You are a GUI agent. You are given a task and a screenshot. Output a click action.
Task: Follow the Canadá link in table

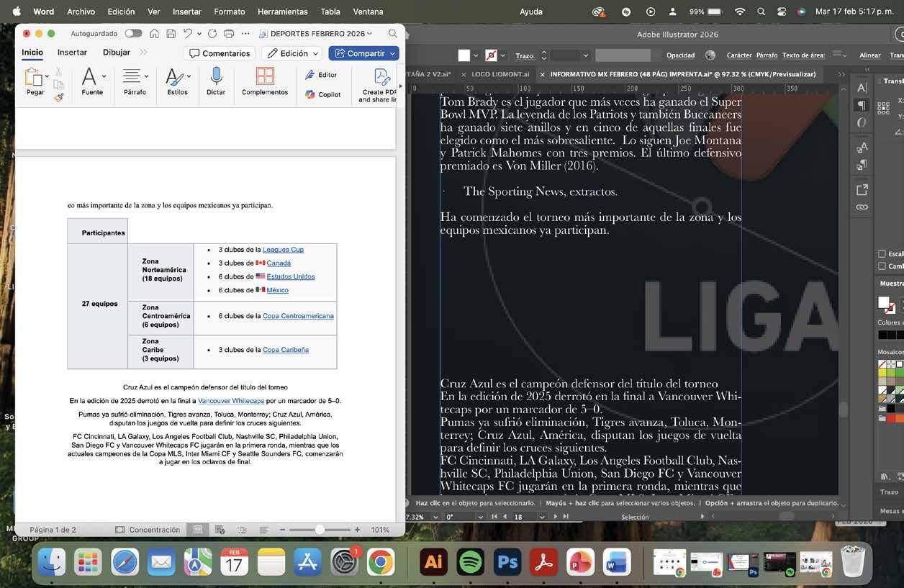[x=279, y=263]
